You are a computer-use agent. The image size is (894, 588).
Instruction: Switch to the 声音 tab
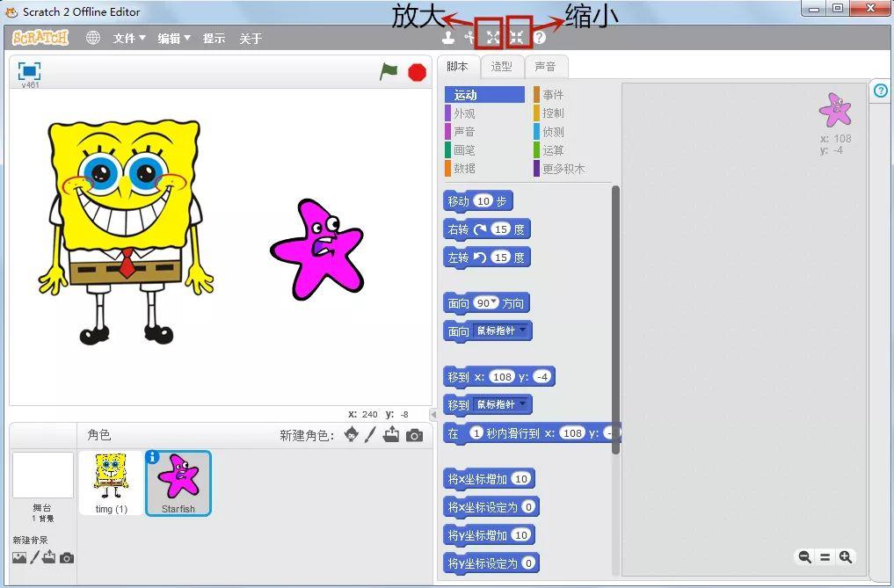point(546,67)
